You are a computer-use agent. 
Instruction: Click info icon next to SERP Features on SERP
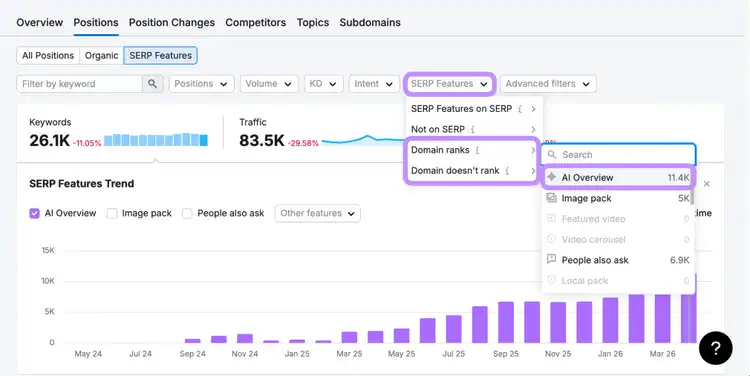[520, 109]
